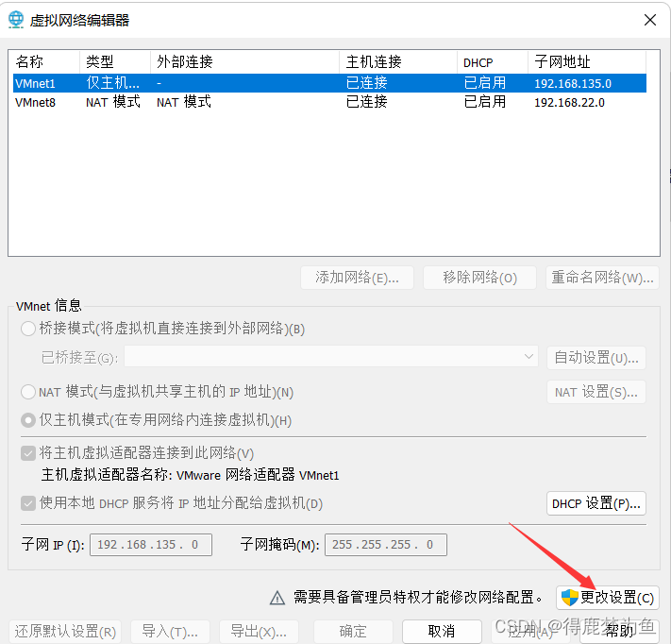Select the 仅主机模式 radio button
This screenshot has height=644, width=671.
coord(28,420)
